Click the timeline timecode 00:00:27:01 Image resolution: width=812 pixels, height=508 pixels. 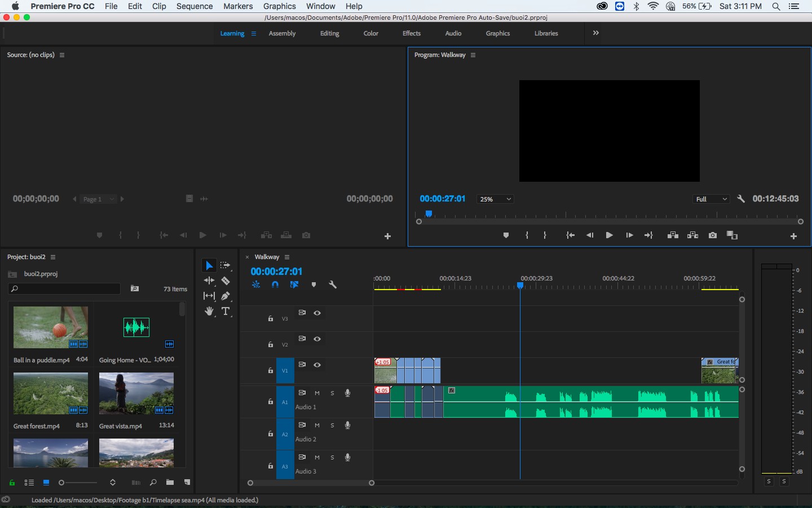(x=276, y=271)
